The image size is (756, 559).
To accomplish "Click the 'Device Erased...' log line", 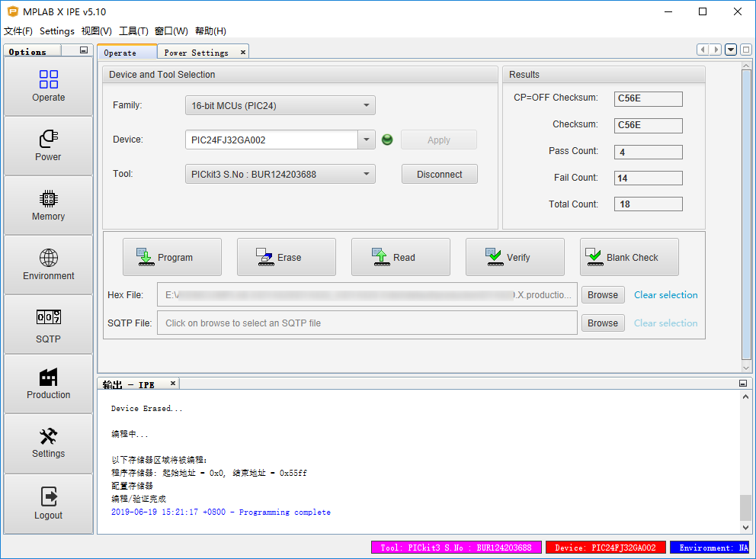I will [x=146, y=408].
